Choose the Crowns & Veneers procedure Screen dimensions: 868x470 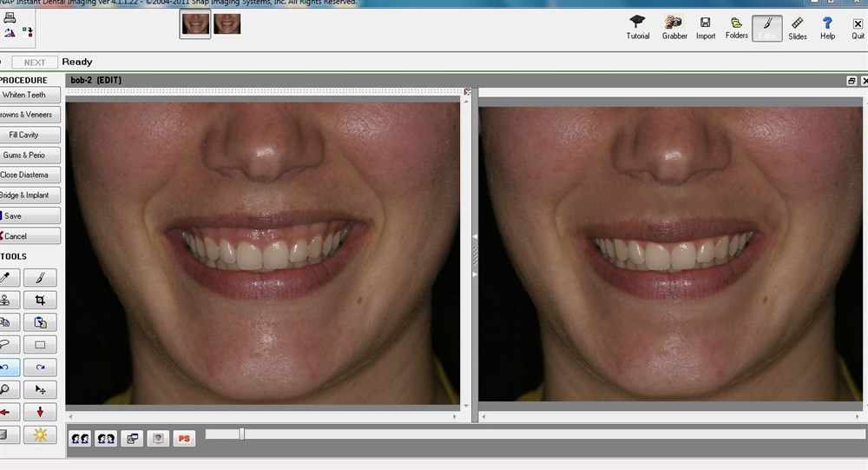(30, 115)
